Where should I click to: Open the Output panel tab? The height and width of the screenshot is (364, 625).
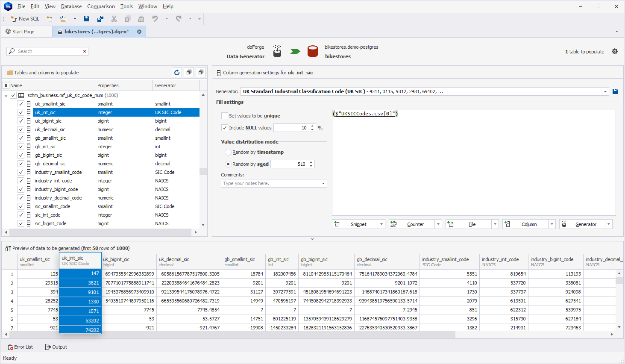[56, 347]
